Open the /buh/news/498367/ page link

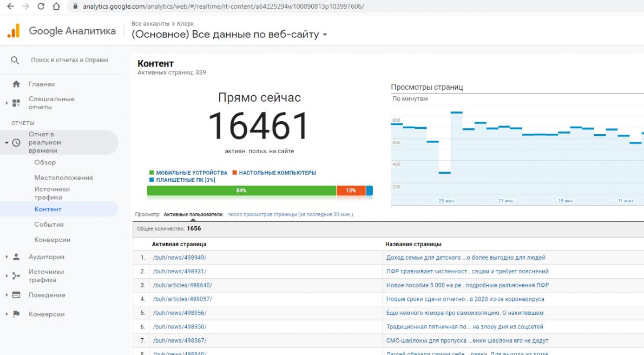pyautogui.click(x=180, y=340)
